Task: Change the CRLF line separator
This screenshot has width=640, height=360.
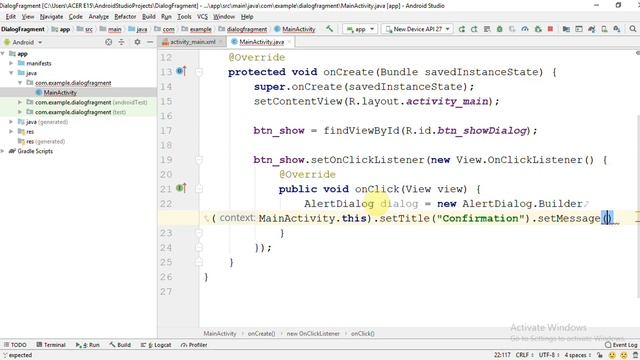Action: tap(524, 355)
